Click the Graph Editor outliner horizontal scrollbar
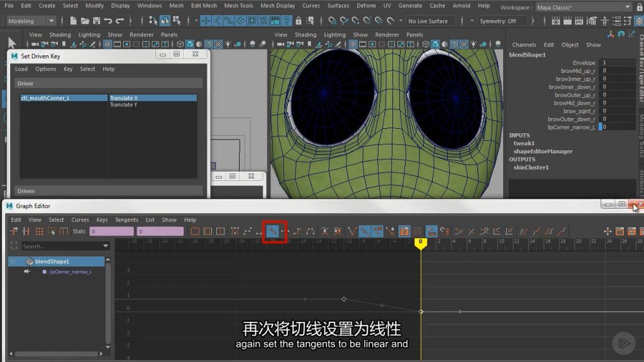This screenshot has width=644, height=362. [56, 354]
